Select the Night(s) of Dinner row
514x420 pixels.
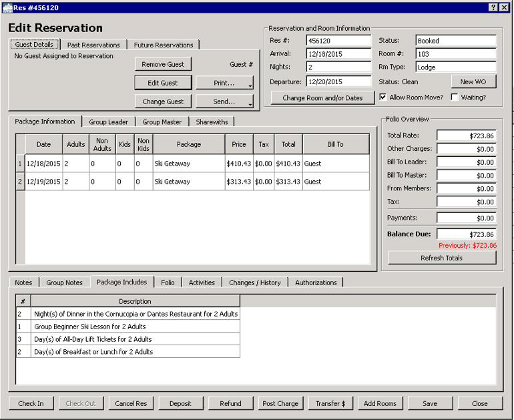click(x=128, y=314)
